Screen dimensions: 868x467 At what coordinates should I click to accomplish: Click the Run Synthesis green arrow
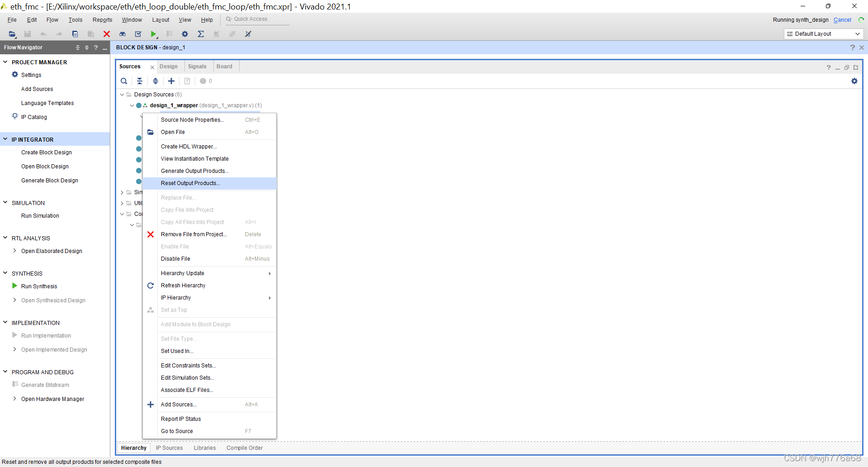click(15, 286)
